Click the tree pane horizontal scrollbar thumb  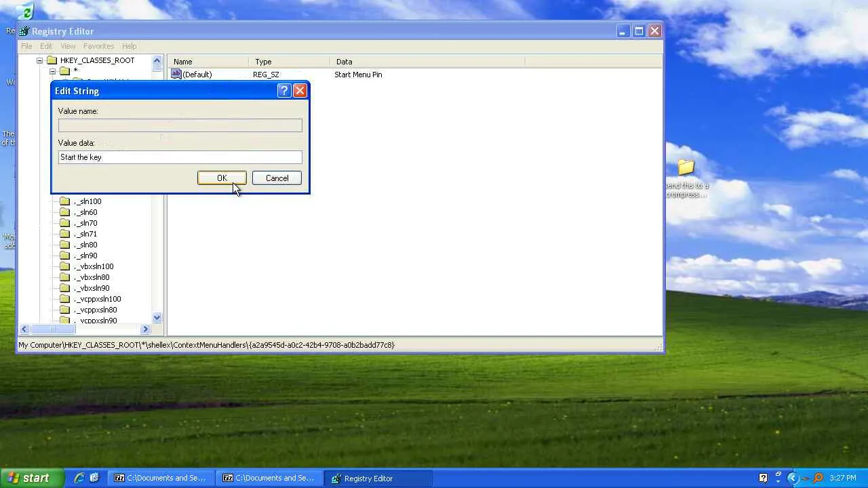(x=53, y=329)
